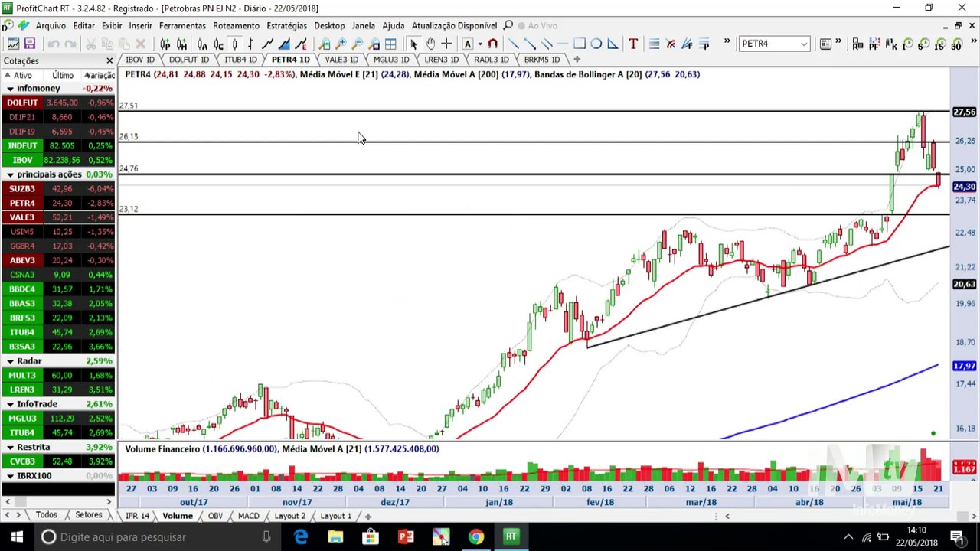
Task: Click the Windows Start button
Action: 17,537
